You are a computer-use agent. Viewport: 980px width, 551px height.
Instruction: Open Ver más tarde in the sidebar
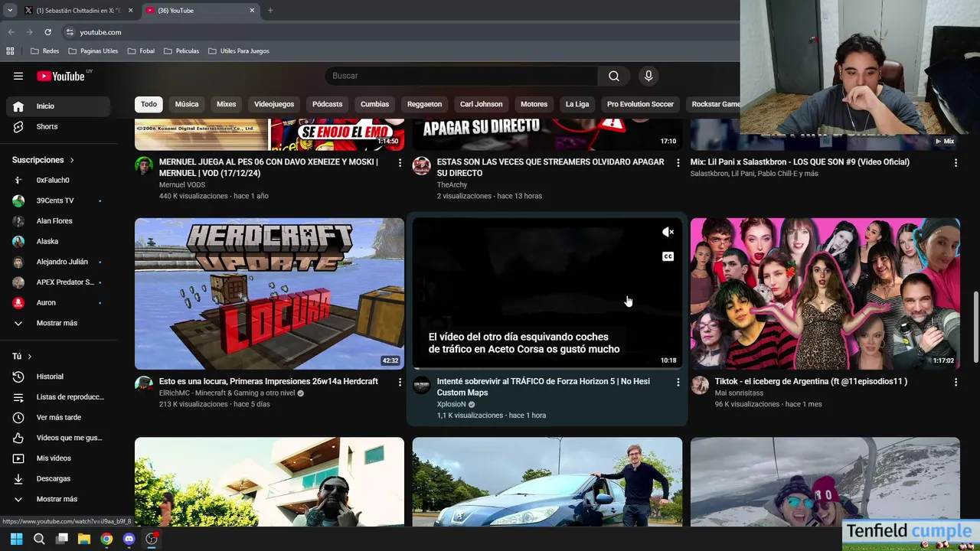click(58, 417)
